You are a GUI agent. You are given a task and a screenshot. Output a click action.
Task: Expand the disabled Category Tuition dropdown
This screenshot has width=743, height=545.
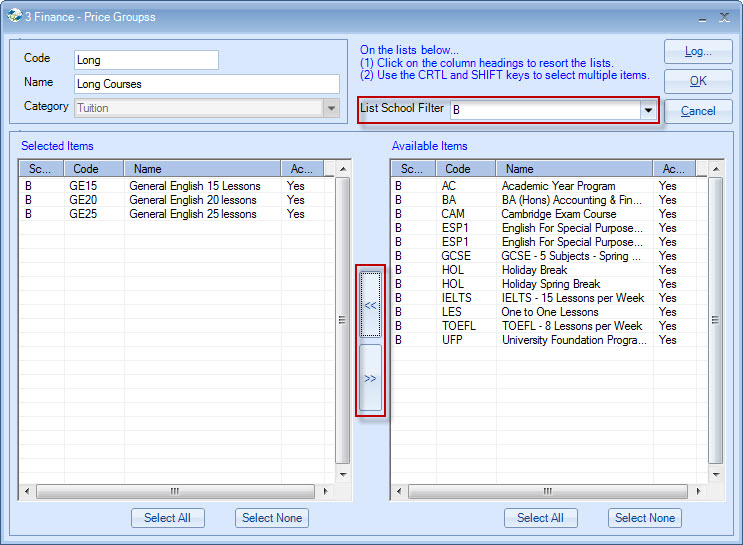(331, 108)
